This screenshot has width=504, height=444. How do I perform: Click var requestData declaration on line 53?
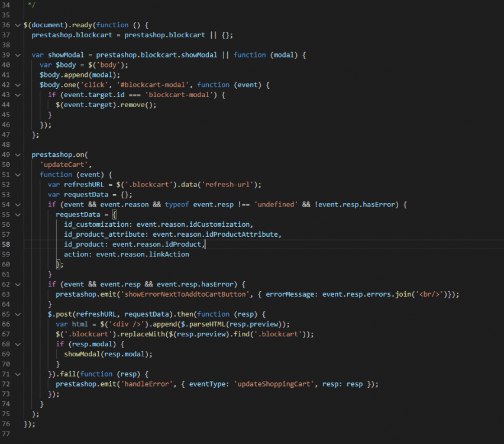[90, 195]
